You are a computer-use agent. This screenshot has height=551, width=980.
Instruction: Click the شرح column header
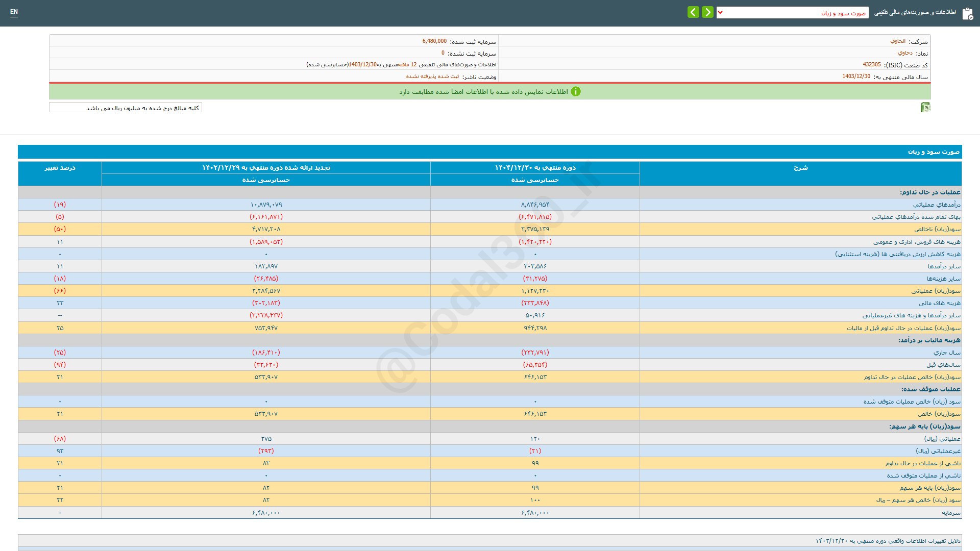(800, 168)
